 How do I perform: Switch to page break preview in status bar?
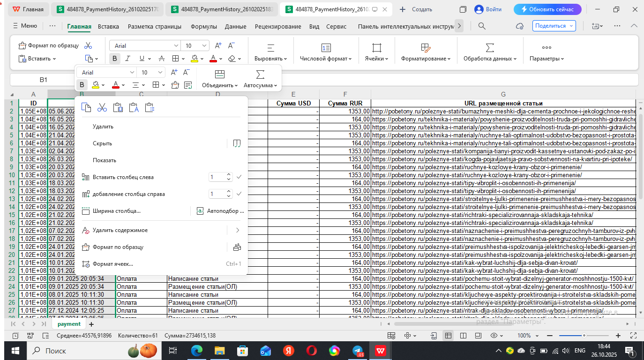[x=478, y=336]
